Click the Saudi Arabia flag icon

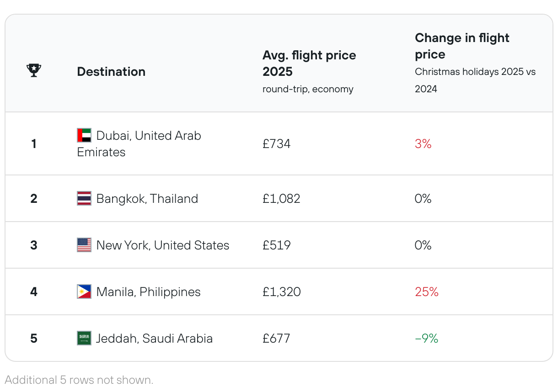coord(84,338)
